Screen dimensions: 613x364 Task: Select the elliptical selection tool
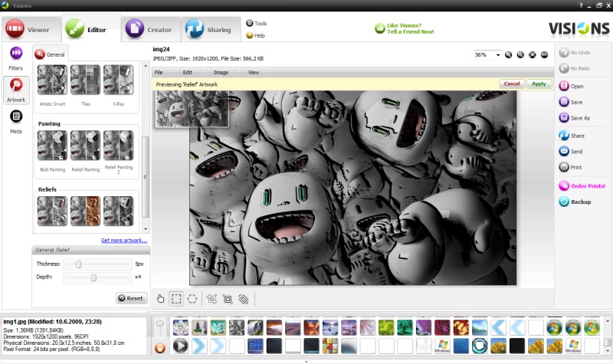192,299
